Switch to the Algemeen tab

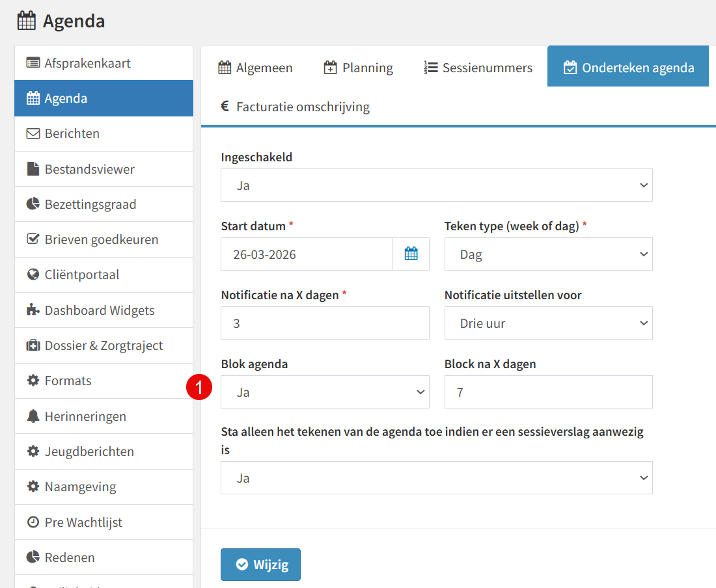255,68
